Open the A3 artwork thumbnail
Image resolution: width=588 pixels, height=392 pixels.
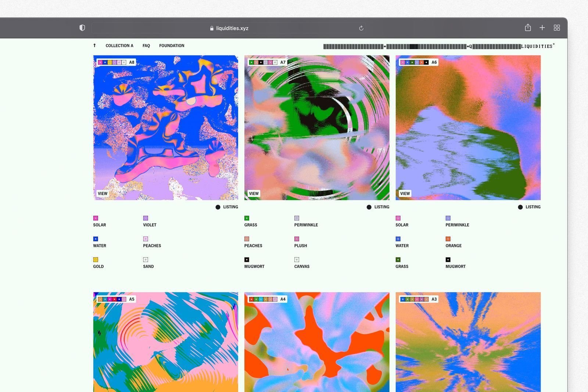click(x=468, y=342)
